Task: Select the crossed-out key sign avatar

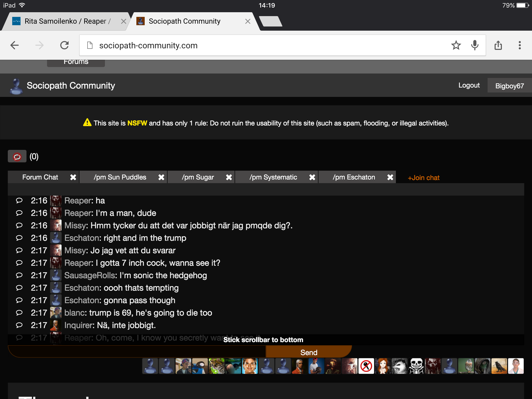Action: [x=366, y=366]
